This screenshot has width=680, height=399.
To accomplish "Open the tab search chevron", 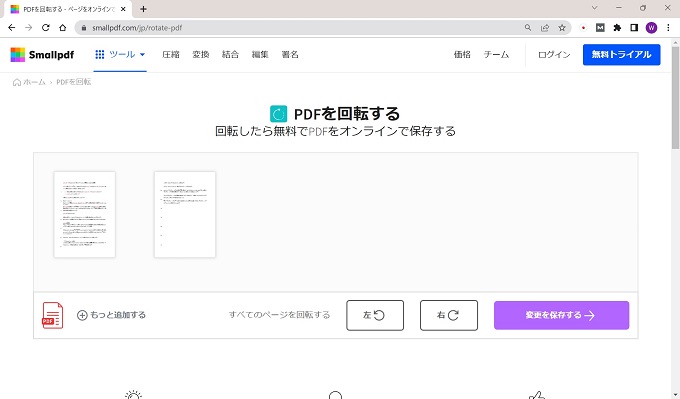I will [x=595, y=8].
